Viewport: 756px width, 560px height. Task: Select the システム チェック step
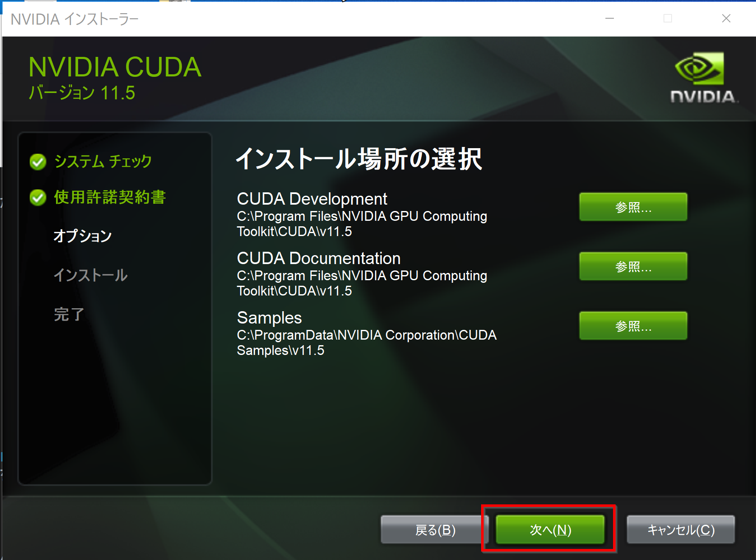click(103, 161)
